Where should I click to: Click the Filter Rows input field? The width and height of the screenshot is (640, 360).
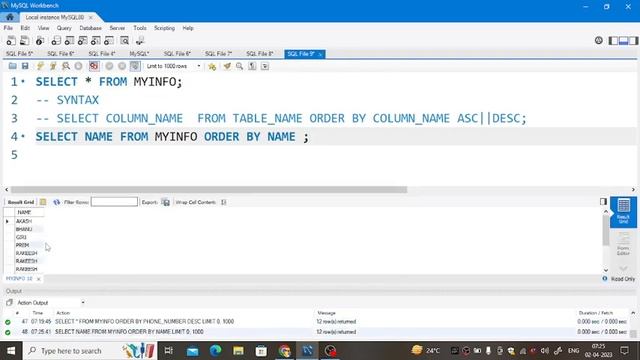click(114, 202)
